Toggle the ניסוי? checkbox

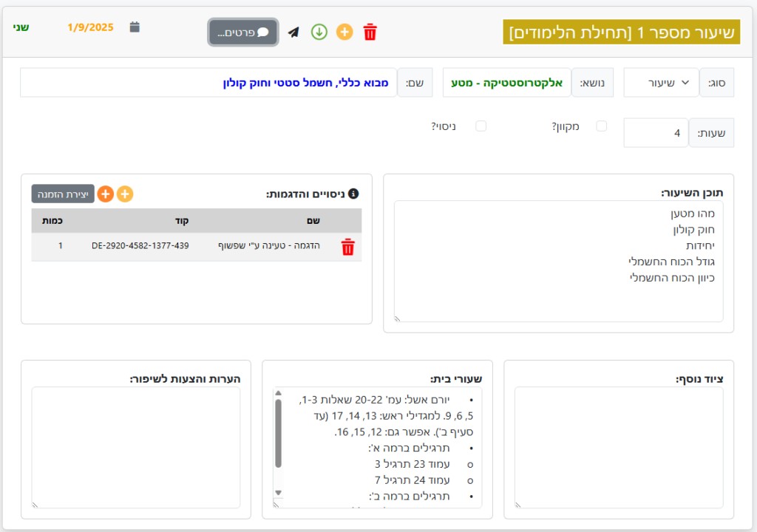(x=481, y=126)
